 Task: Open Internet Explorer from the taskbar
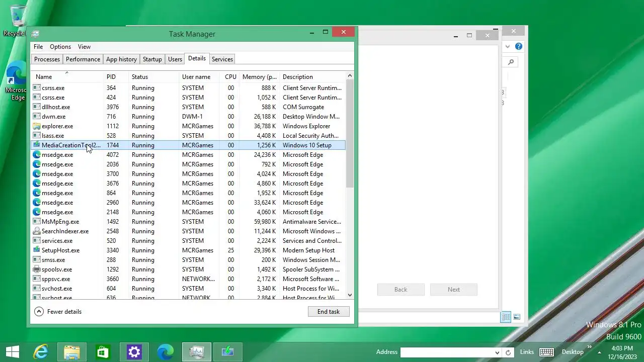40,352
